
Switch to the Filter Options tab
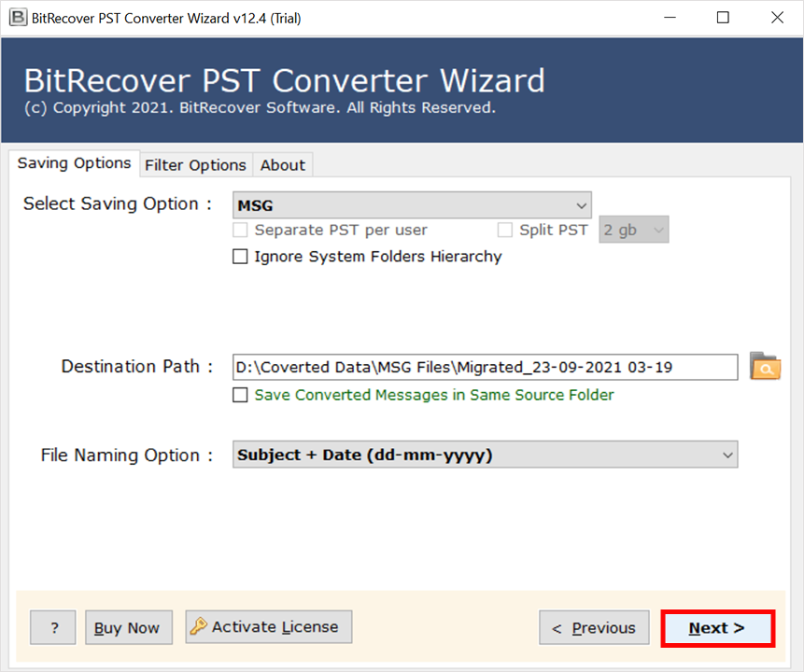[x=195, y=165]
